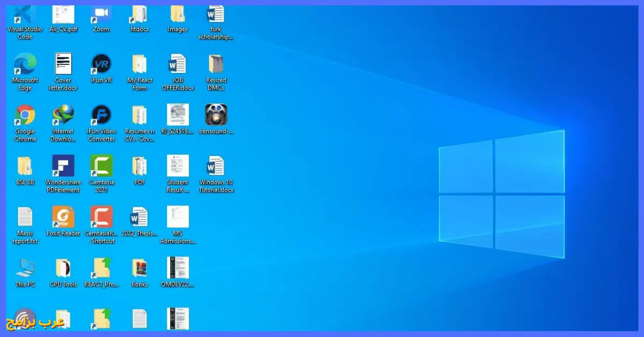Viewport: 644px width, 337px height.
Task: Launch the Google Chrome shortcut
Action: coord(25,123)
